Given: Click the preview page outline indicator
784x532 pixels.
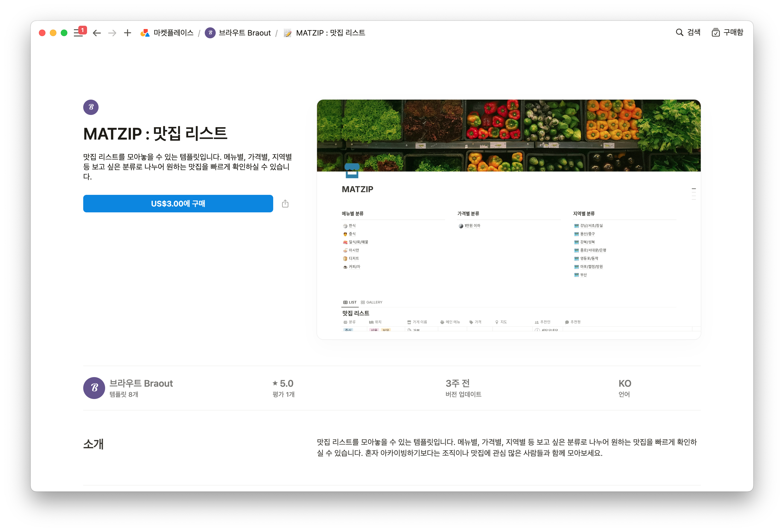Looking at the screenshot, I should (x=694, y=194).
